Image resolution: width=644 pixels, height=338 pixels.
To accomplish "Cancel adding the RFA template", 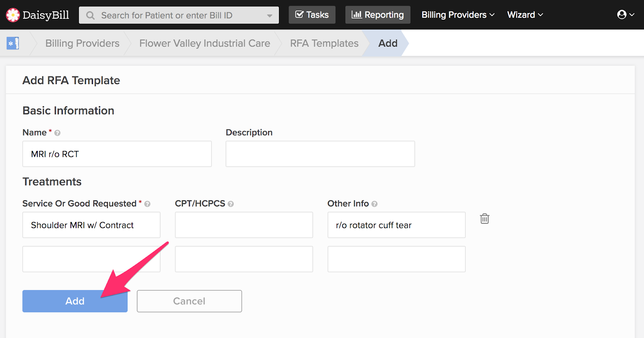I will pos(189,301).
